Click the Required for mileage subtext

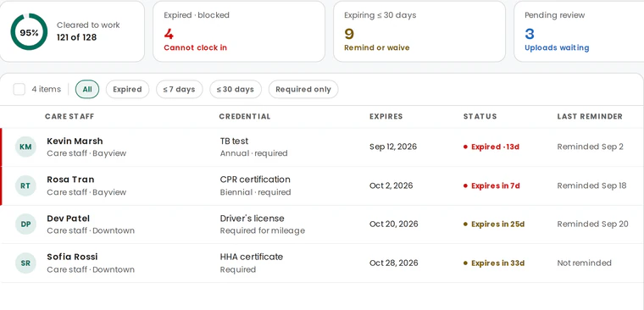(x=263, y=230)
